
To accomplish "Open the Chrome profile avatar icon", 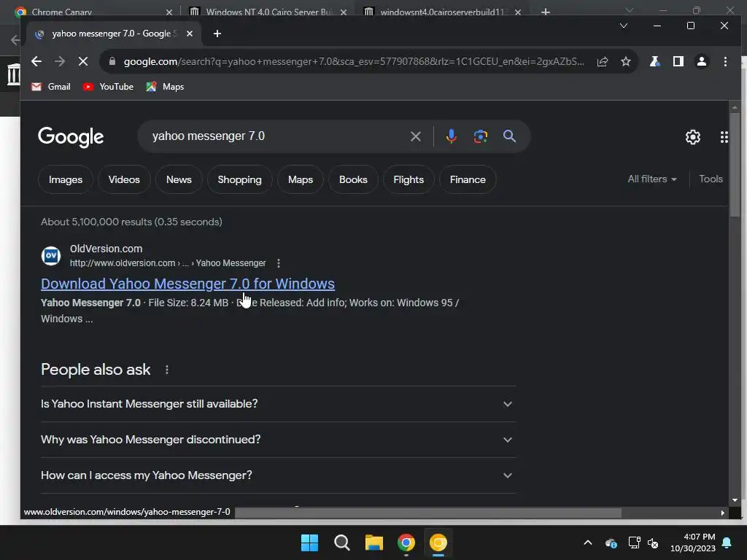I will click(702, 61).
